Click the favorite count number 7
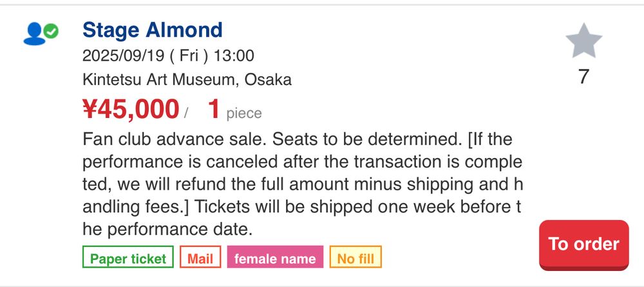 pyautogui.click(x=583, y=77)
